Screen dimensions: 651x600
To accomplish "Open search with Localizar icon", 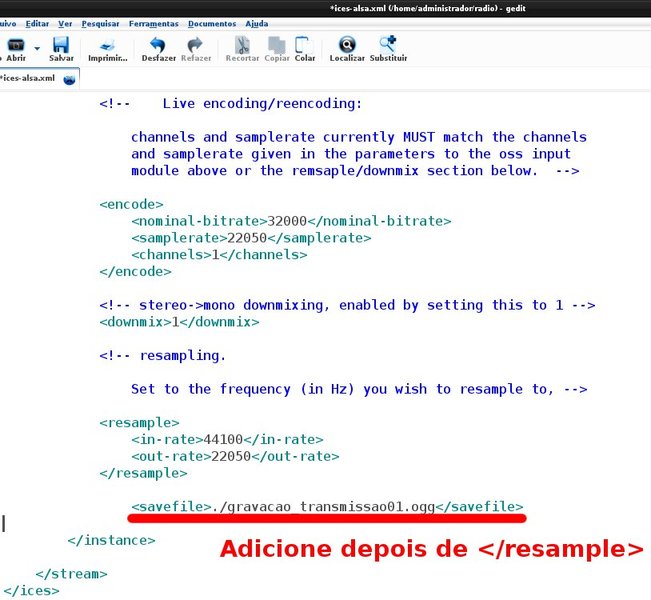I will click(x=347, y=46).
